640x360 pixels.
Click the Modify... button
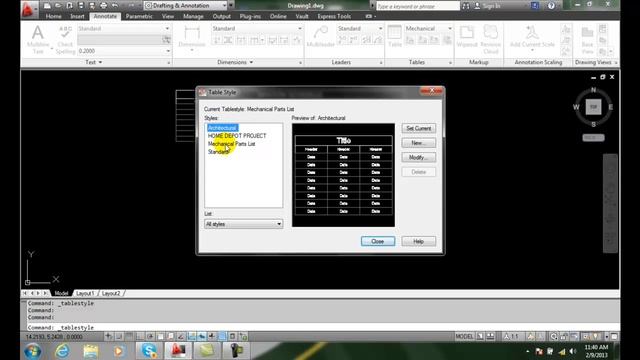point(418,158)
